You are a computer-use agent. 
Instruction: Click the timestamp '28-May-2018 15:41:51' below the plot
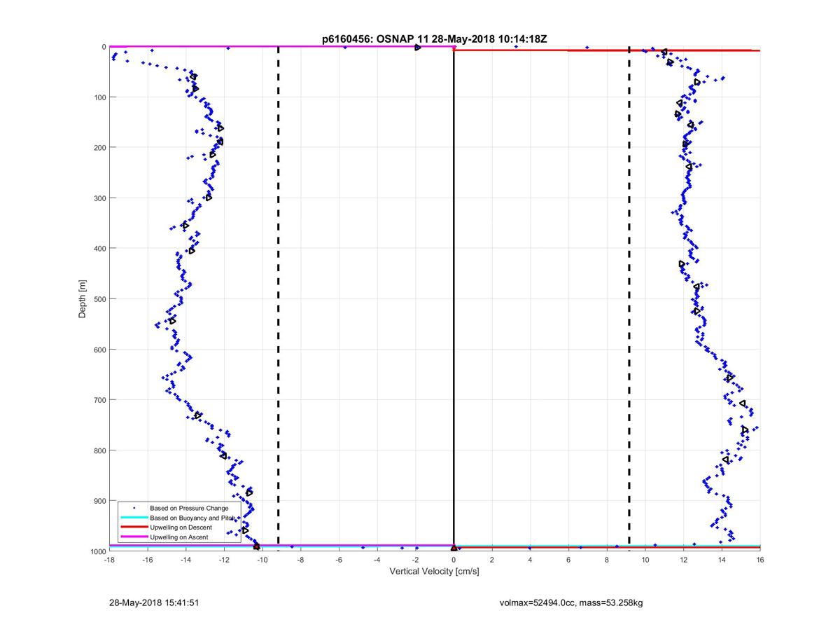154,602
